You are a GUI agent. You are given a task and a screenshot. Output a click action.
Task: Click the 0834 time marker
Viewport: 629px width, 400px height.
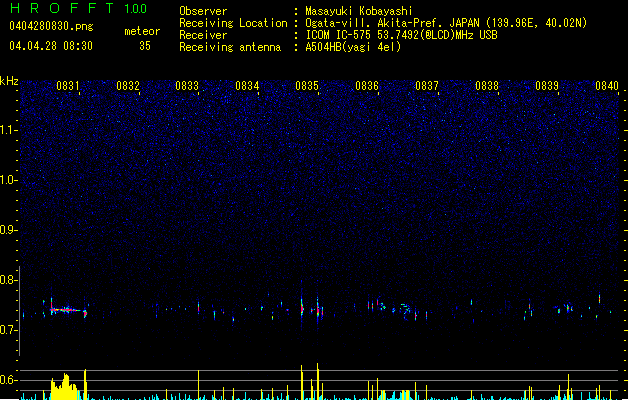(247, 86)
